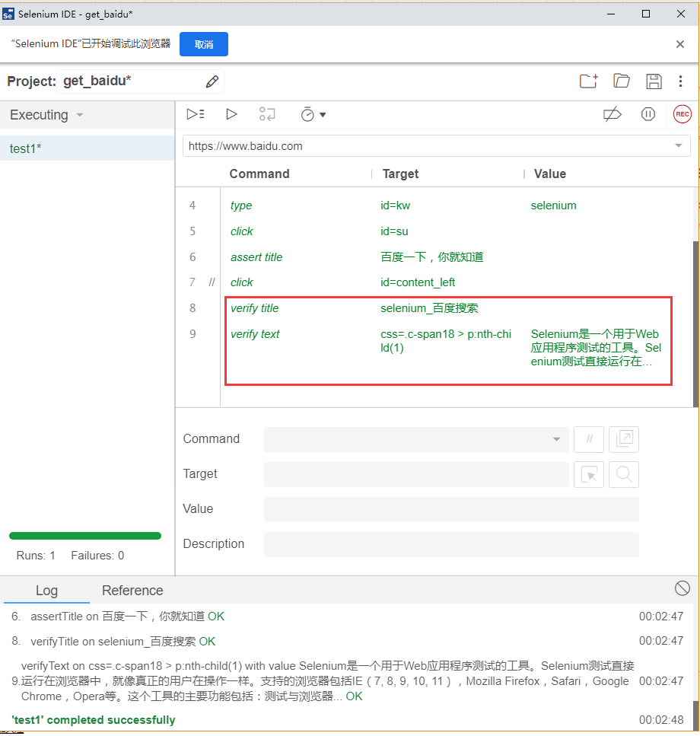700x736 pixels.
Task: Focus the Description input field
Action: pyautogui.click(x=451, y=544)
